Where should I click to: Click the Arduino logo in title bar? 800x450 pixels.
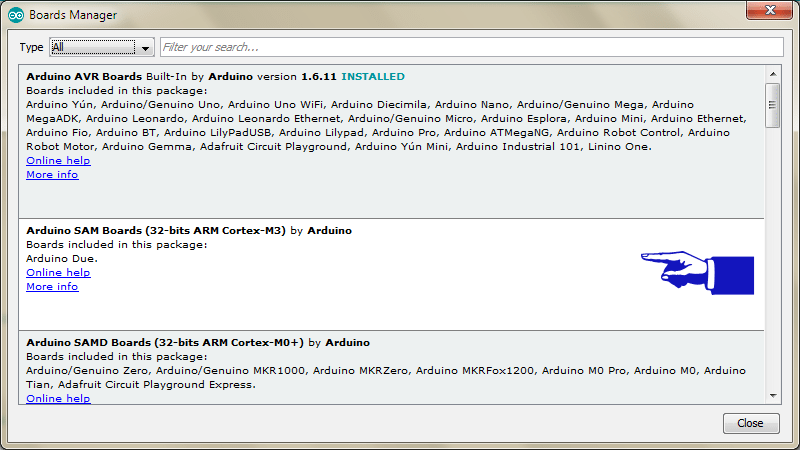point(15,15)
